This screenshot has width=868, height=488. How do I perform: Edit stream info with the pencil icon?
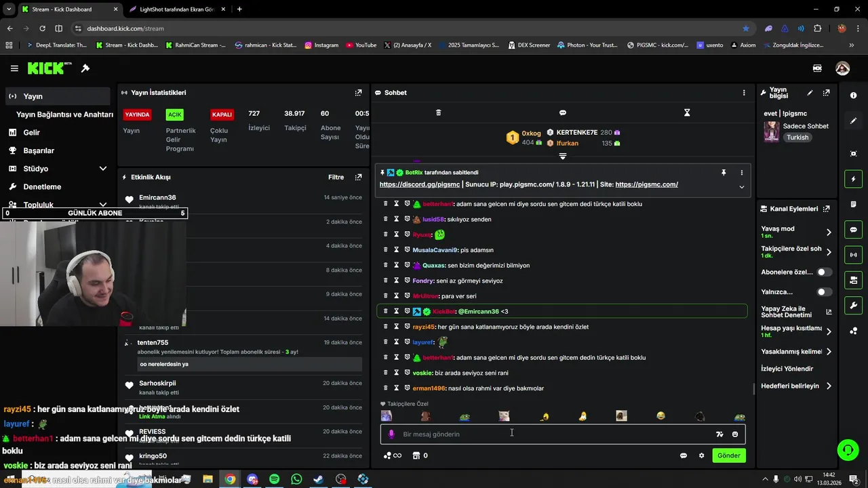point(810,93)
